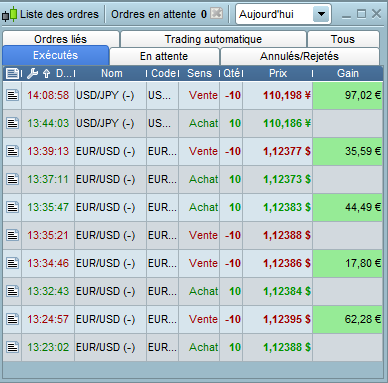
Task: Open the Annulés/Rejetés tab
Action: pos(299,56)
